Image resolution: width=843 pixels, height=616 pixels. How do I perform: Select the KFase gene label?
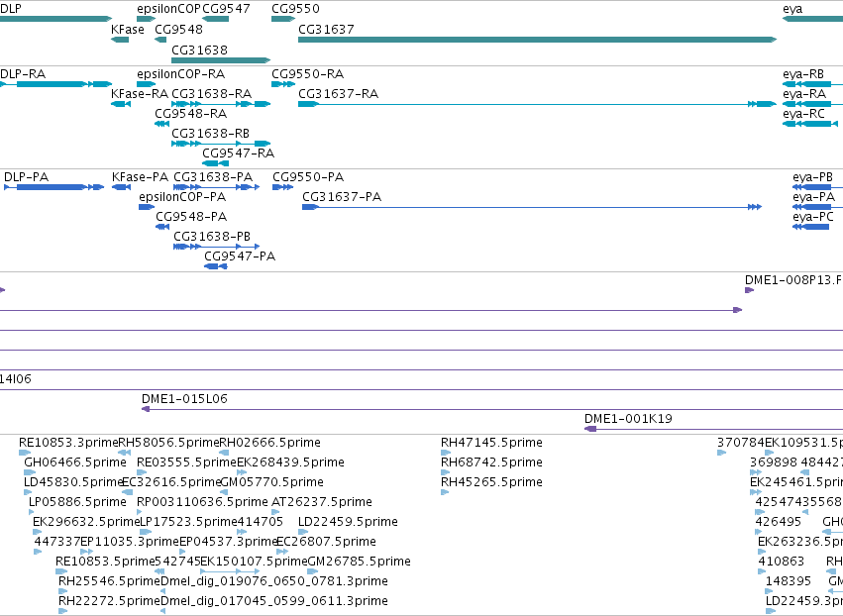coord(128,29)
